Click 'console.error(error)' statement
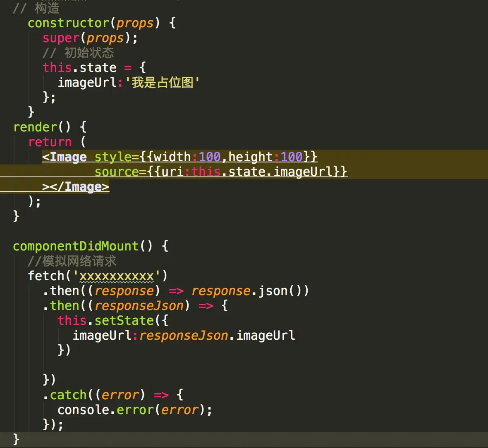Screen dimensions: 488x448 click(135, 410)
